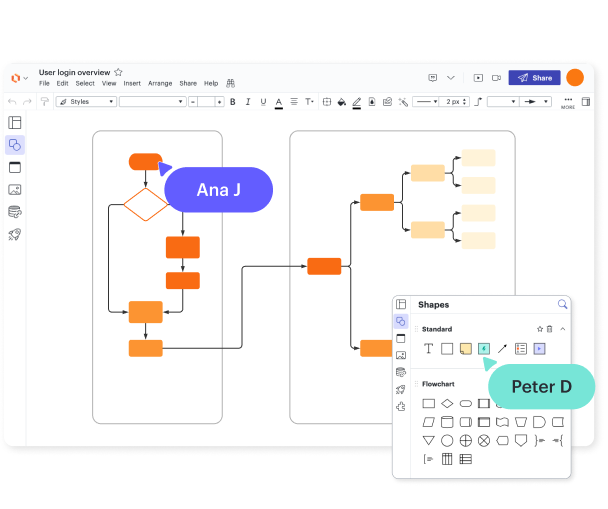Open the image panel in left sidebar

point(15,190)
